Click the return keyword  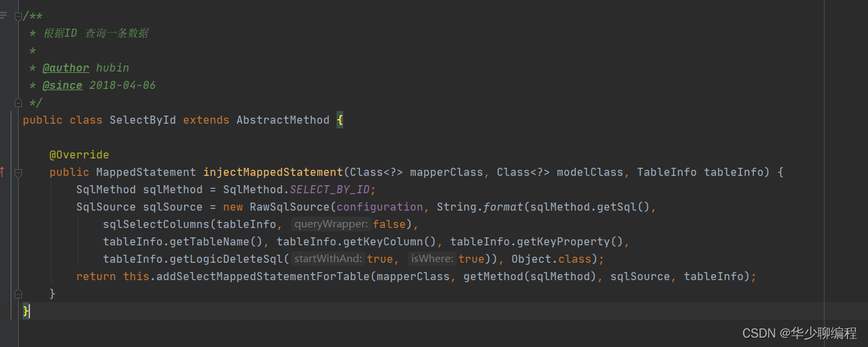coord(96,277)
